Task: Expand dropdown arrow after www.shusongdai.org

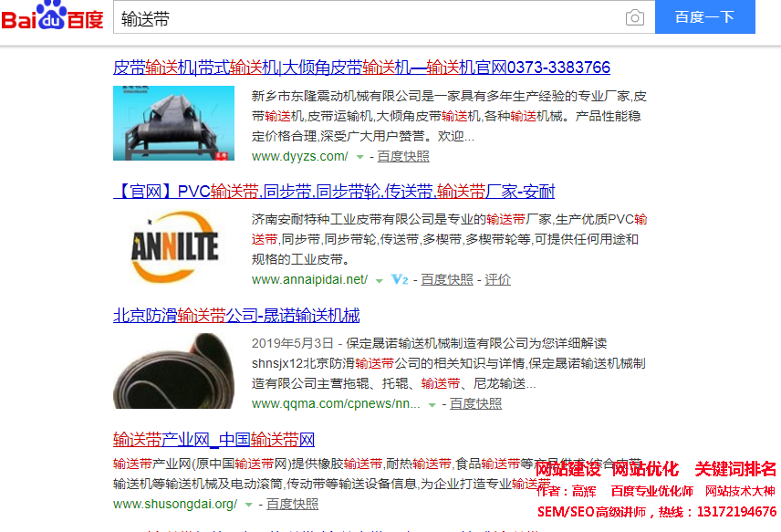Action: 248,504
